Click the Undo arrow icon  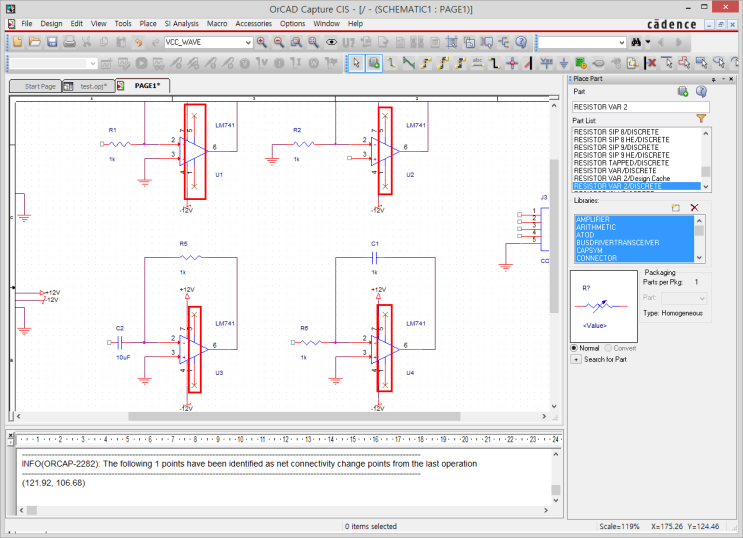click(x=138, y=42)
